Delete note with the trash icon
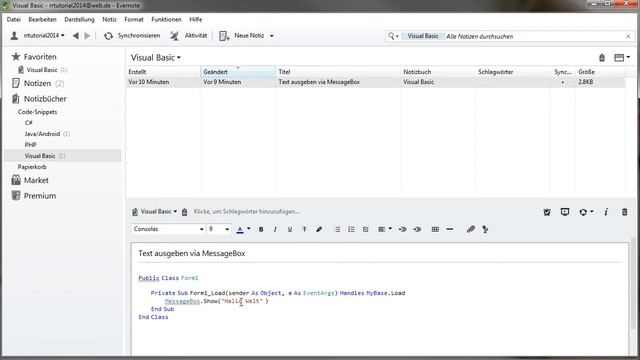 [624, 212]
